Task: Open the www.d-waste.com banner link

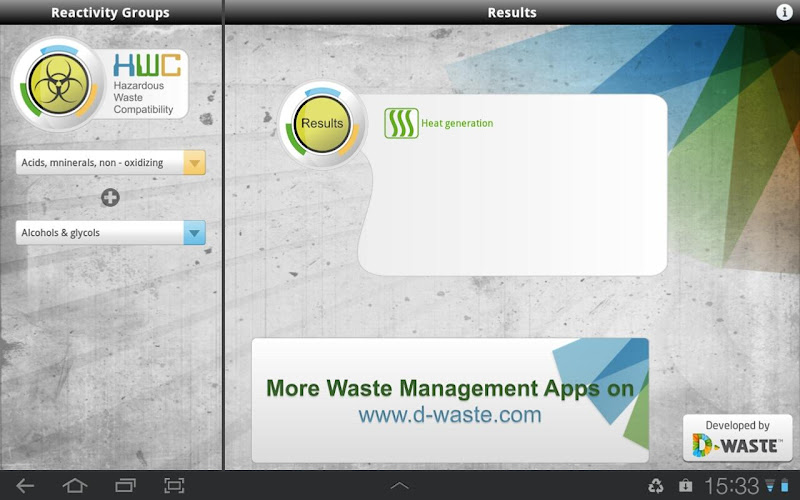Action: (x=450, y=414)
